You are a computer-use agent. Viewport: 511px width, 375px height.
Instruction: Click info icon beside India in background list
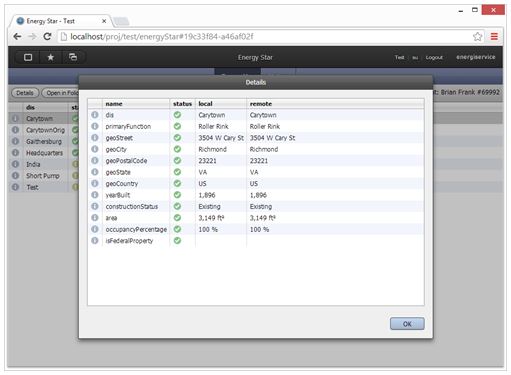coord(15,164)
